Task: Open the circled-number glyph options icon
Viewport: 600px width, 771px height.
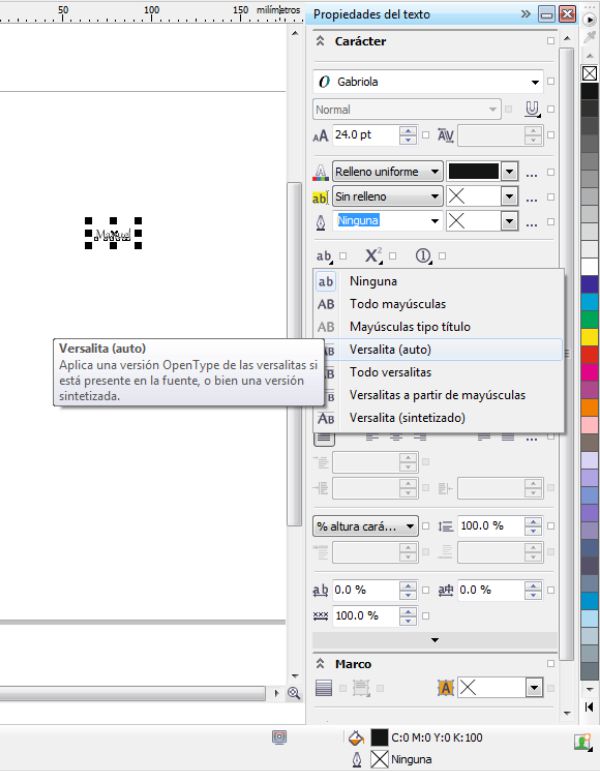Action: 423,257
